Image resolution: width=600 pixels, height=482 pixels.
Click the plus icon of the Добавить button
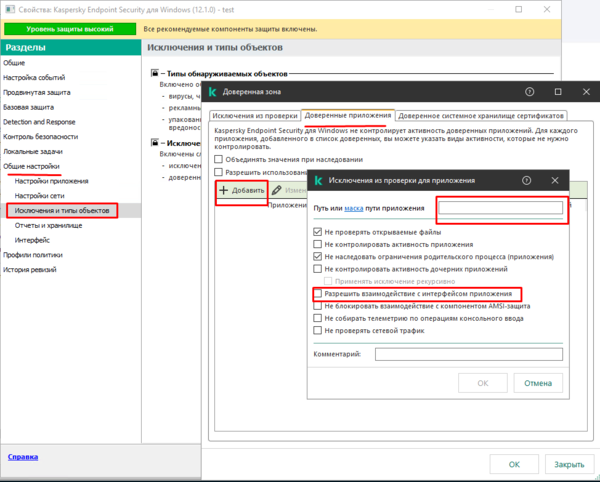(x=224, y=189)
